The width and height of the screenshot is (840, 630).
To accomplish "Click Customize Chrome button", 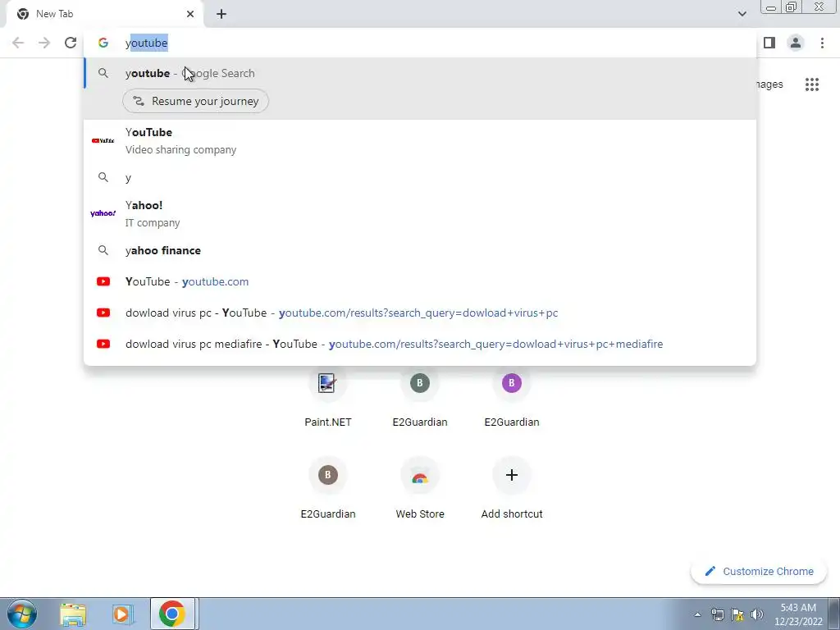I will (759, 572).
